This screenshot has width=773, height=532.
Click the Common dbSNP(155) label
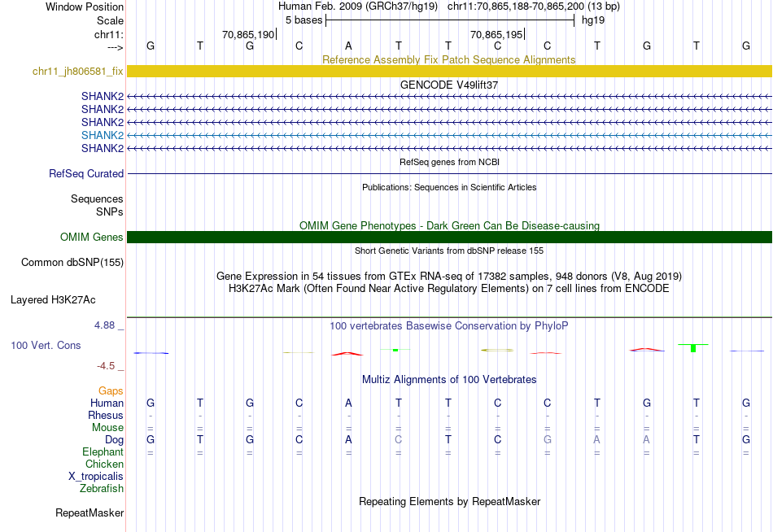point(72,262)
